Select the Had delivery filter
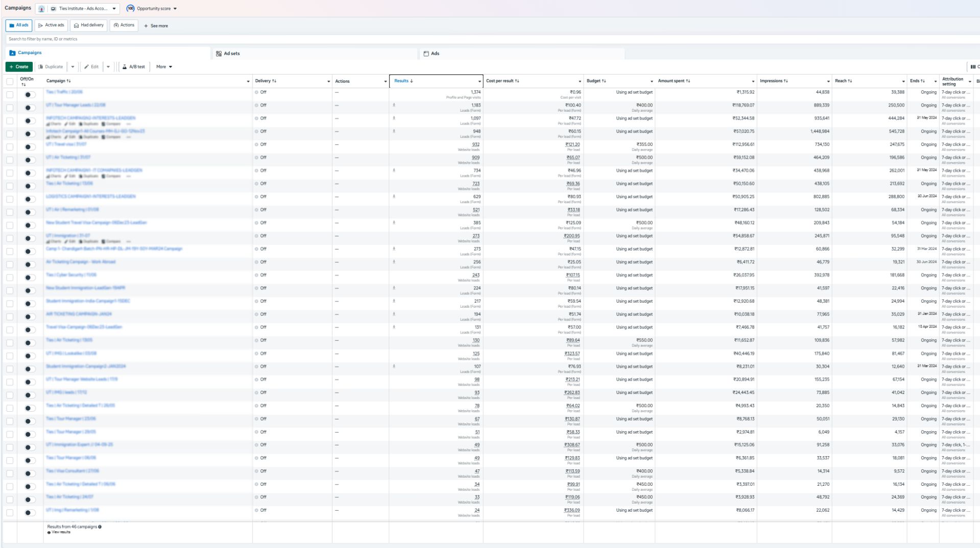The width and height of the screenshot is (980, 548). [89, 26]
